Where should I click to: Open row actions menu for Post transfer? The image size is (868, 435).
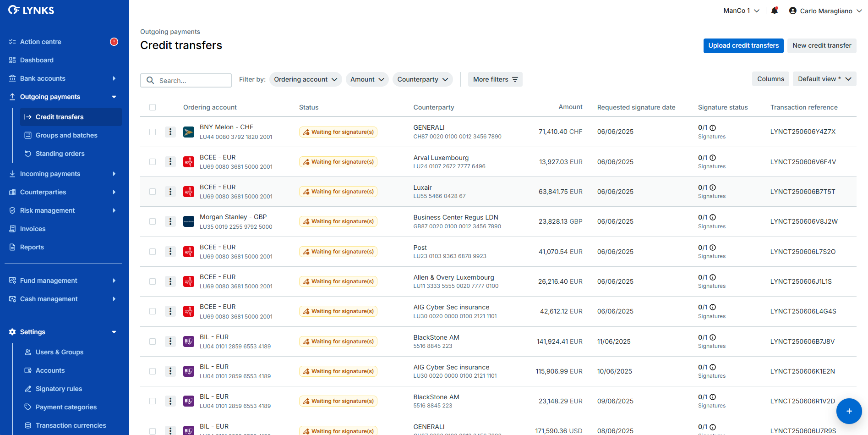(170, 252)
